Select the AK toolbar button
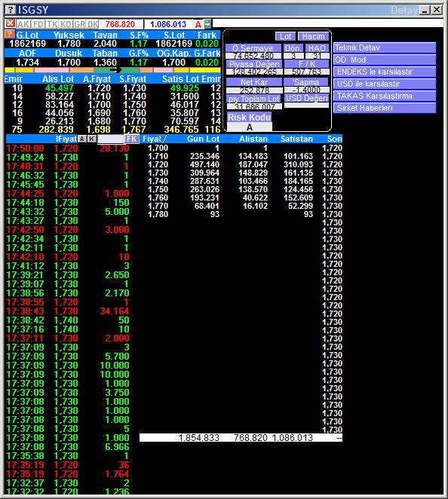 pos(23,24)
